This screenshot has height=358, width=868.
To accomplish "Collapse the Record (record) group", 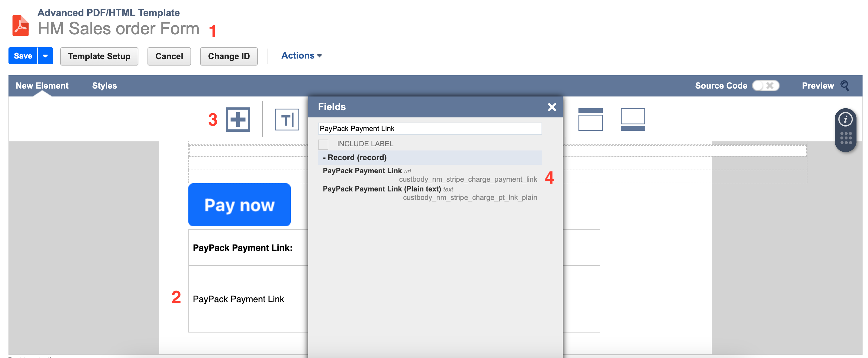I will [354, 157].
